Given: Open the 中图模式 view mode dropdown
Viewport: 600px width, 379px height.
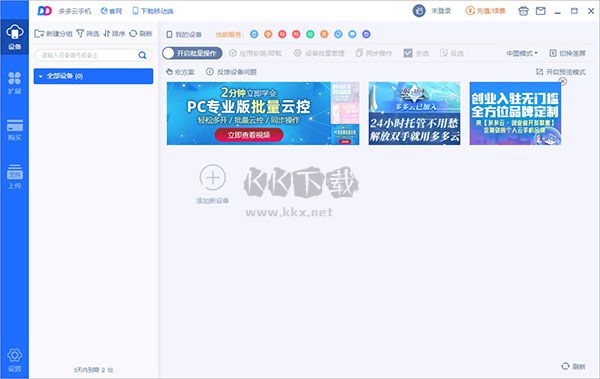Looking at the screenshot, I should point(522,53).
